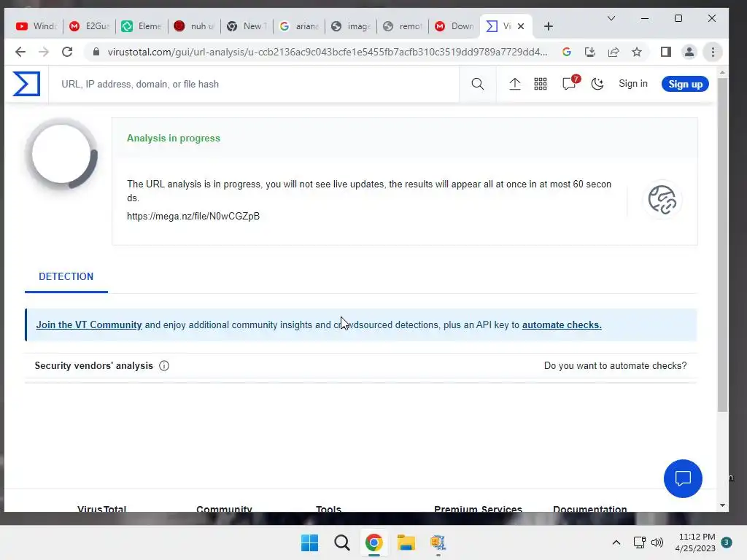Click the site lock icon
747x560 pixels.
[96, 52]
